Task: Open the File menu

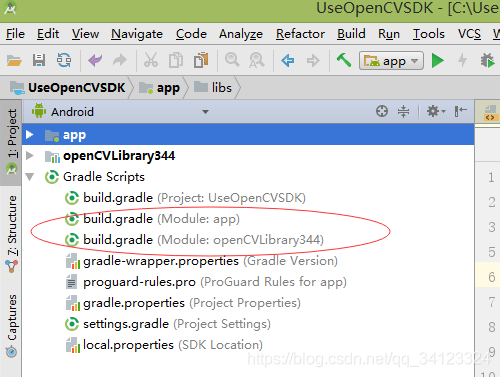Action: tap(15, 34)
